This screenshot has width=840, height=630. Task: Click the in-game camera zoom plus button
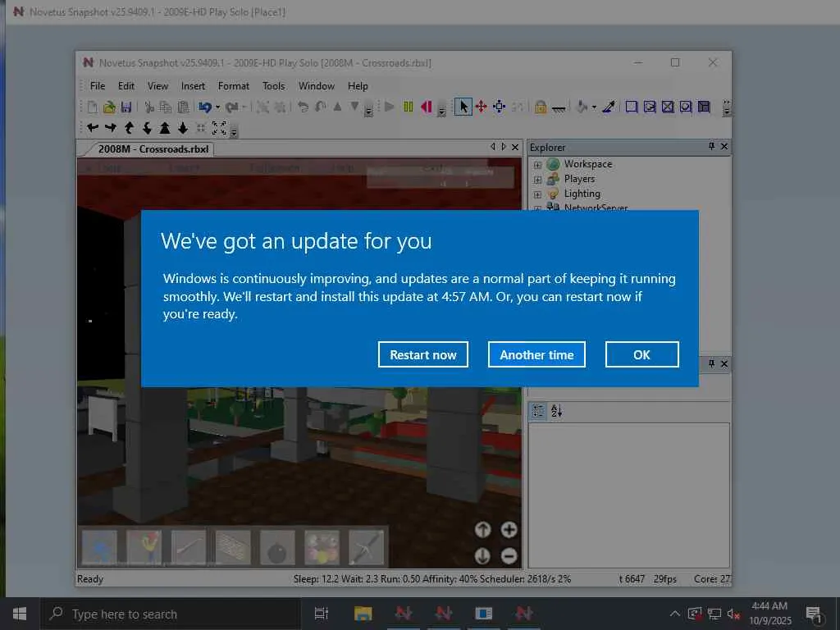(509, 530)
